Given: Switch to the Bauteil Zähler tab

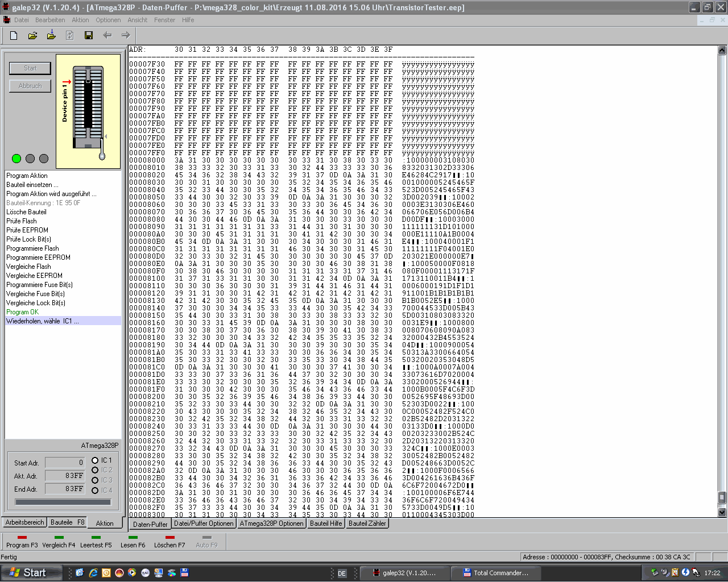Looking at the screenshot, I should tap(367, 523).
